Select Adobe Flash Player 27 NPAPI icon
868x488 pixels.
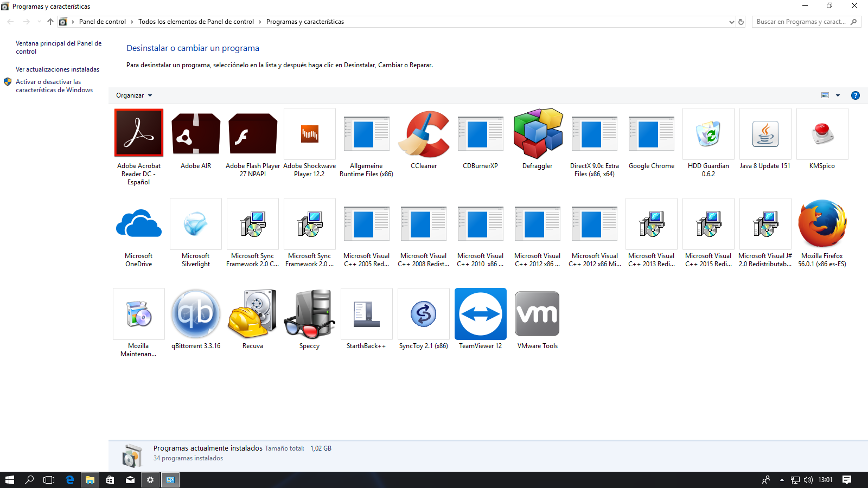(x=253, y=133)
